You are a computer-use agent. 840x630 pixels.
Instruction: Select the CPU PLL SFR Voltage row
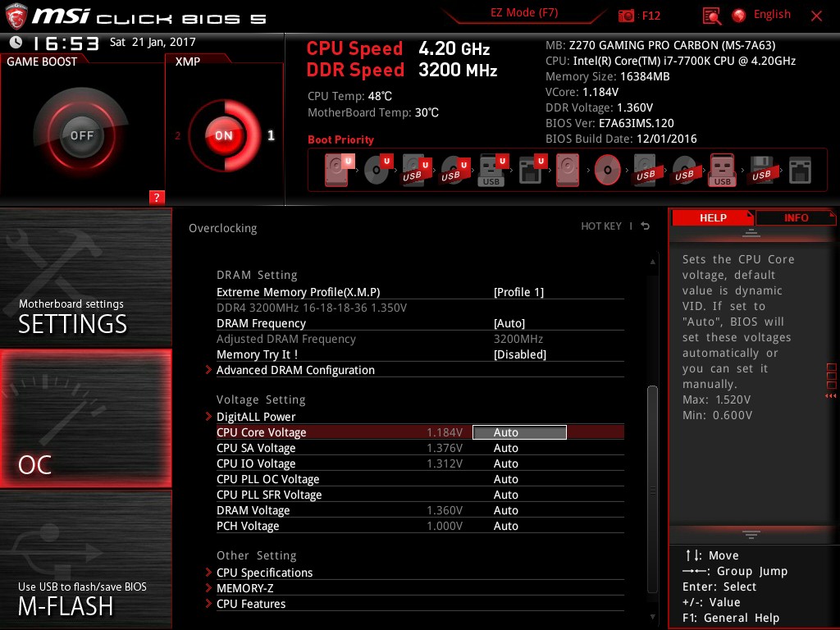coord(421,495)
